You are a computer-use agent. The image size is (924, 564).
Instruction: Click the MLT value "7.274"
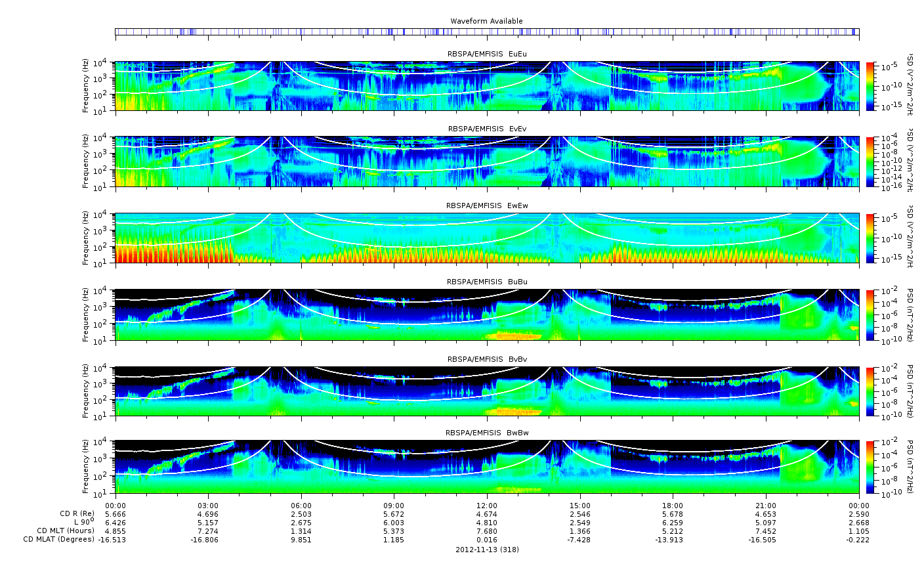[x=208, y=531]
